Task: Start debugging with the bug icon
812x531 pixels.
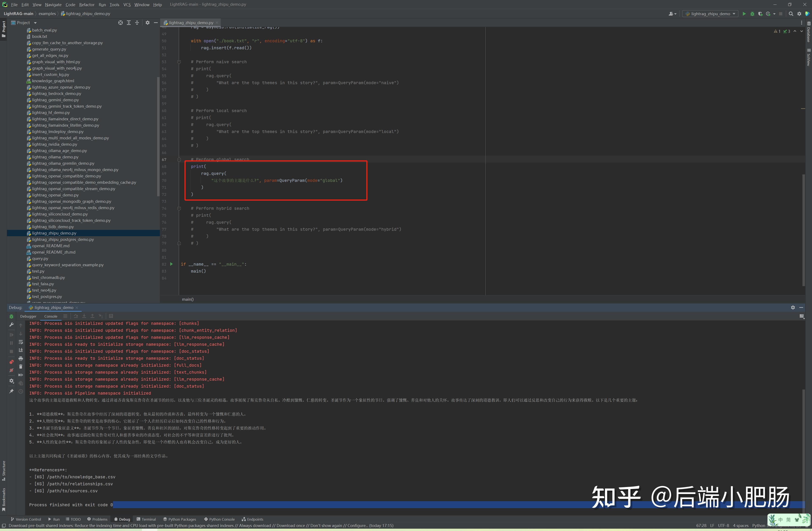Action: (752, 14)
